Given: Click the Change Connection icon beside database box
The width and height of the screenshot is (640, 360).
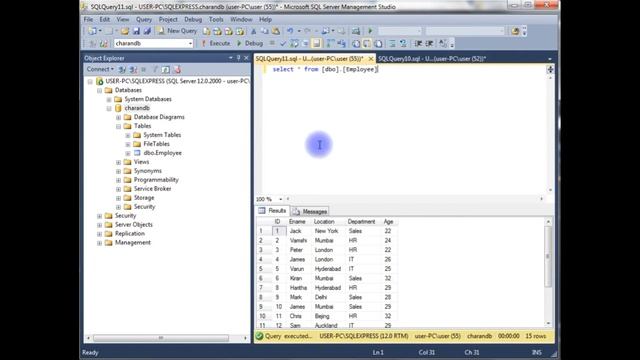Looking at the screenshot, I should (104, 43).
